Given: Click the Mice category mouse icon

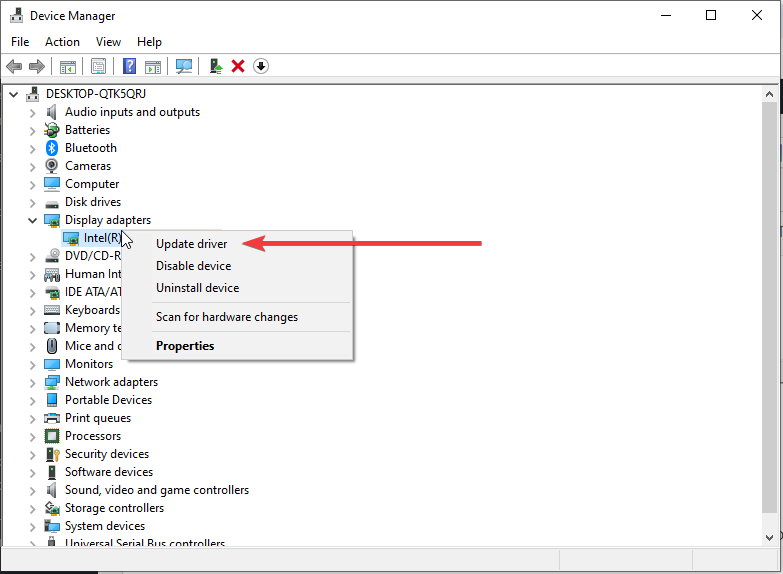Looking at the screenshot, I should (51, 346).
